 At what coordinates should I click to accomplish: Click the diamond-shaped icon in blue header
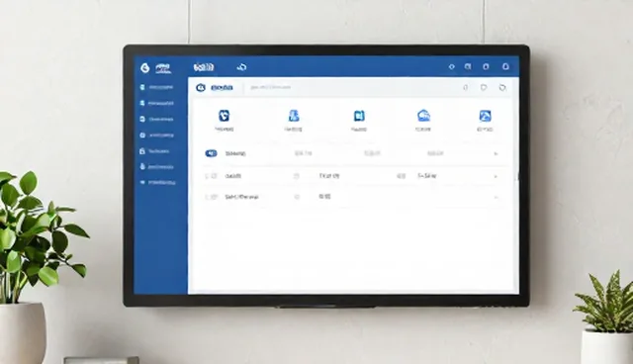point(452,66)
